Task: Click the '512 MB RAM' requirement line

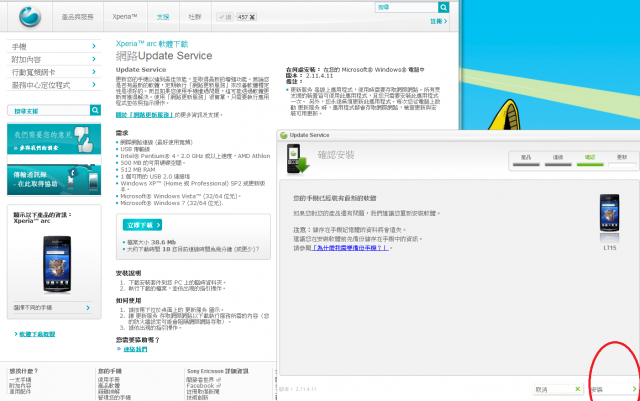Action: tap(138, 169)
